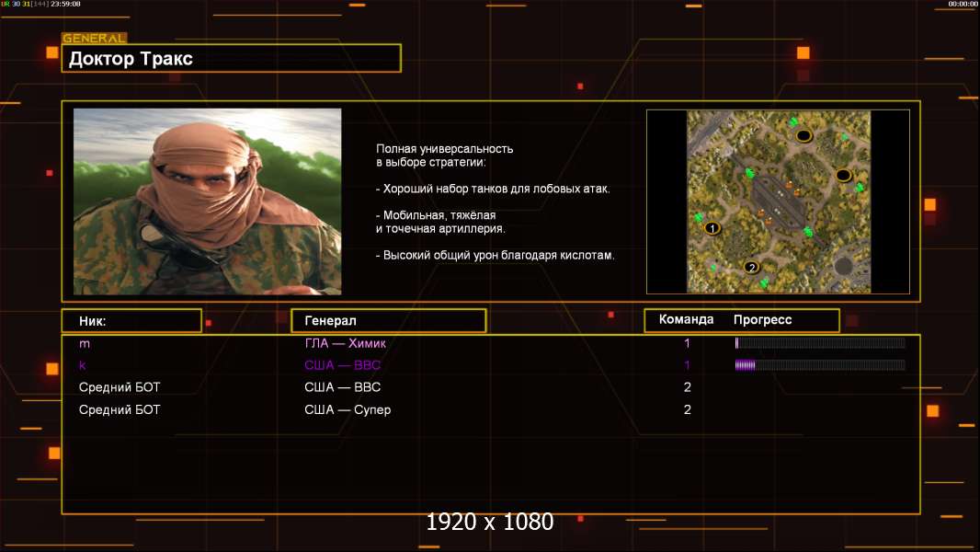Select the empty start slot at the minimap top
Viewport: 980px width, 552px height.
[803, 136]
